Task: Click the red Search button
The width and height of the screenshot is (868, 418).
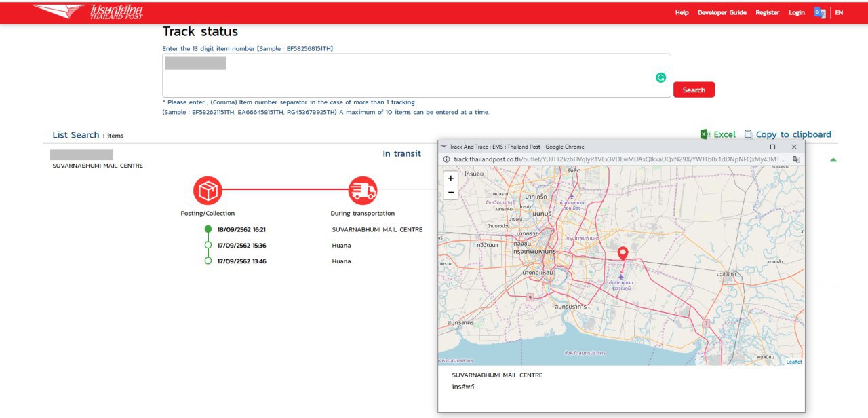Action: coord(694,90)
